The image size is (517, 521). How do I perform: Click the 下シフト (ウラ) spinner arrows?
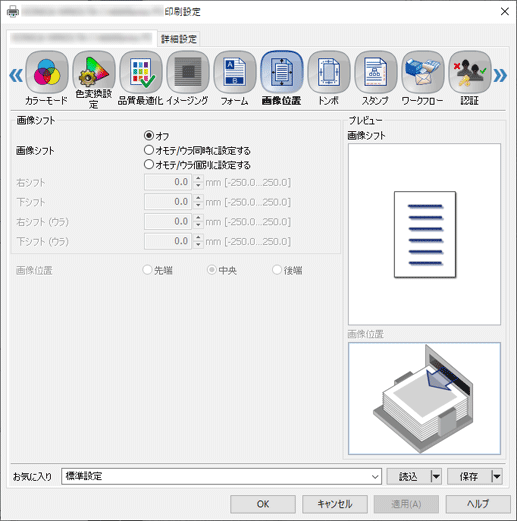[198, 241]
